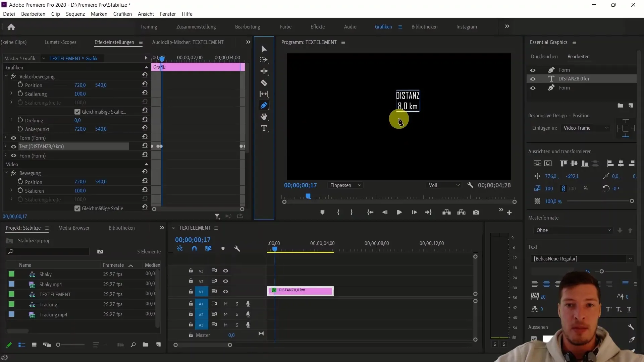
Task: Click the Lift button
Action: coord(446,212)
